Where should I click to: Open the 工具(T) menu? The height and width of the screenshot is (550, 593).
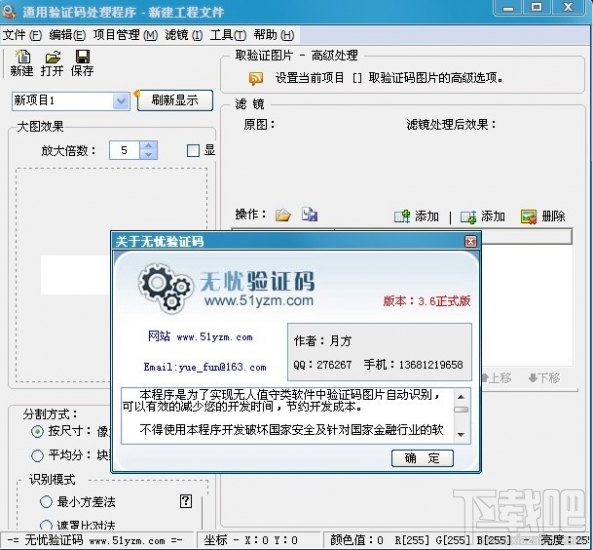pos(228,35)
